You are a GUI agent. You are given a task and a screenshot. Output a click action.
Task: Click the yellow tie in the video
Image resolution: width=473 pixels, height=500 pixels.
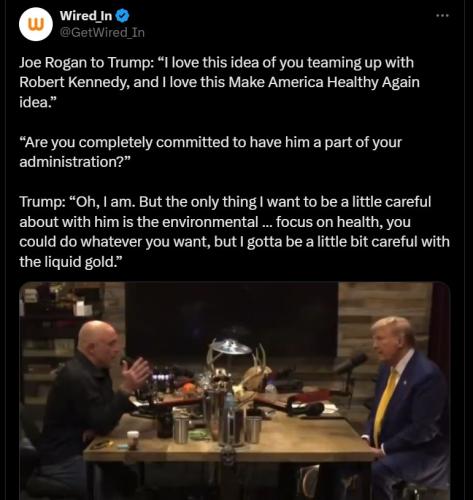[x=385, y=405]
